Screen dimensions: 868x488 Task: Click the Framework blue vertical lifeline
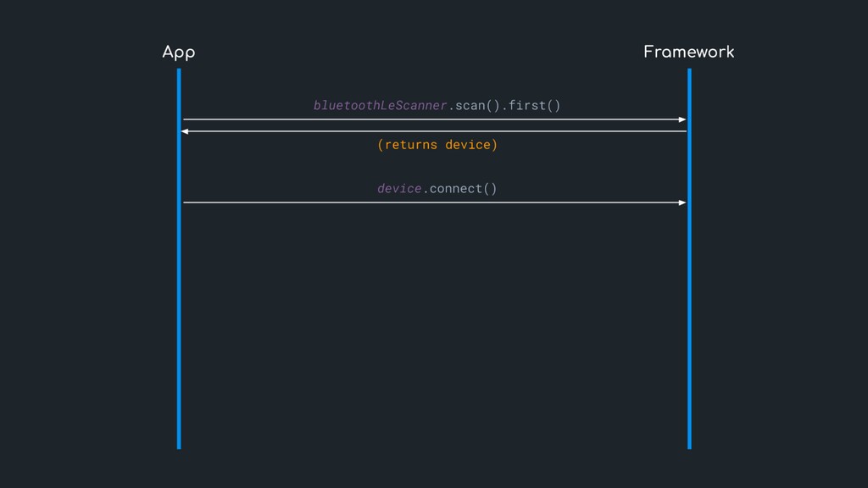click(x=689, y=322)
